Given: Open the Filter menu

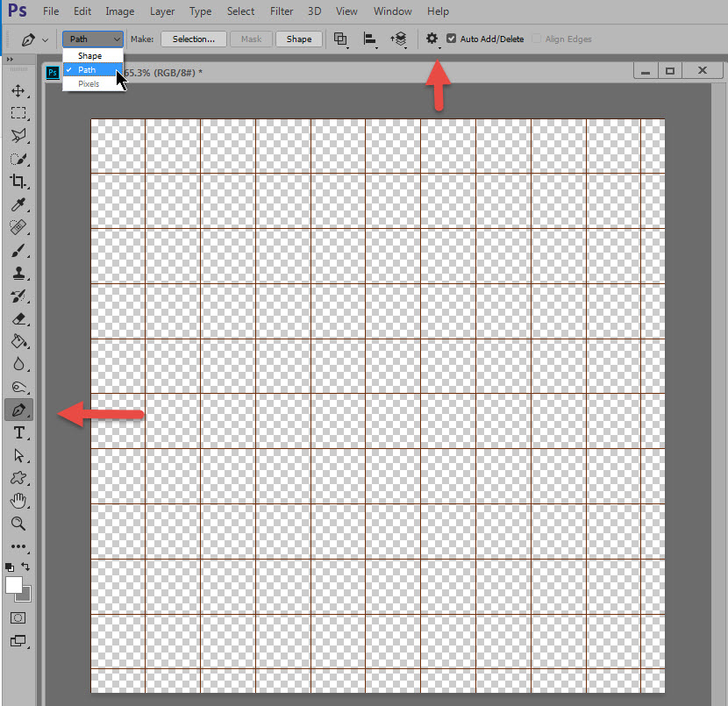Looking at the screenshot, I should point(282,11).
